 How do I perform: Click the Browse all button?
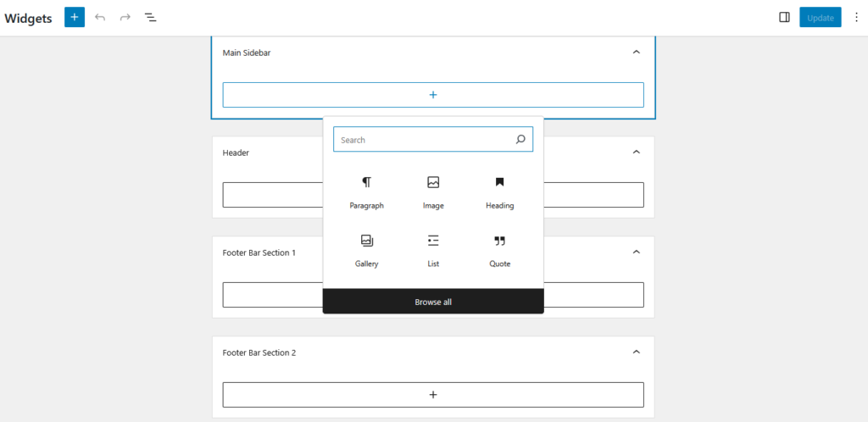click(x=433, y=302)
